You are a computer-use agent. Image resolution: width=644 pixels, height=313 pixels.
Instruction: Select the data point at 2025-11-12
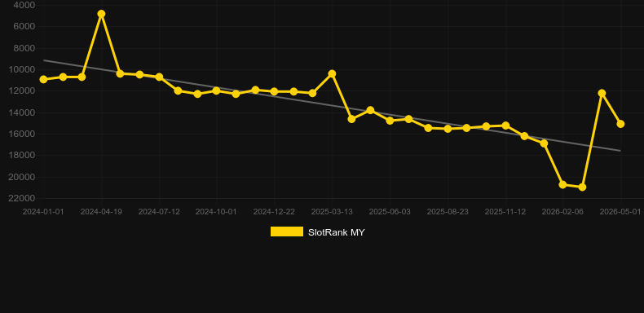point(505,126)
